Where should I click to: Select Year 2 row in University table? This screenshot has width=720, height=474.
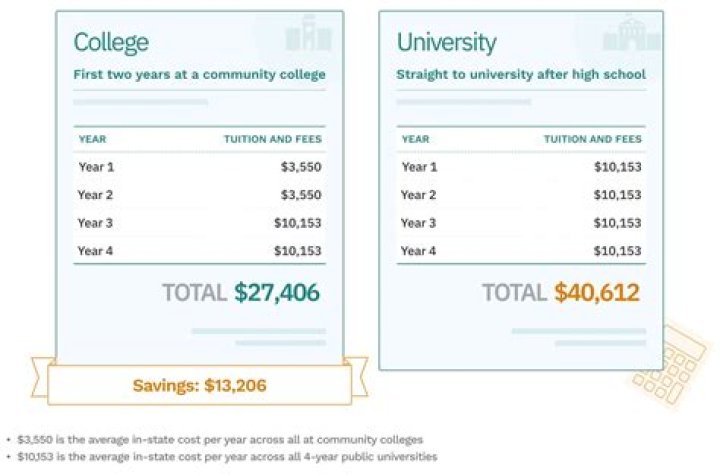[x=521, y=195]
